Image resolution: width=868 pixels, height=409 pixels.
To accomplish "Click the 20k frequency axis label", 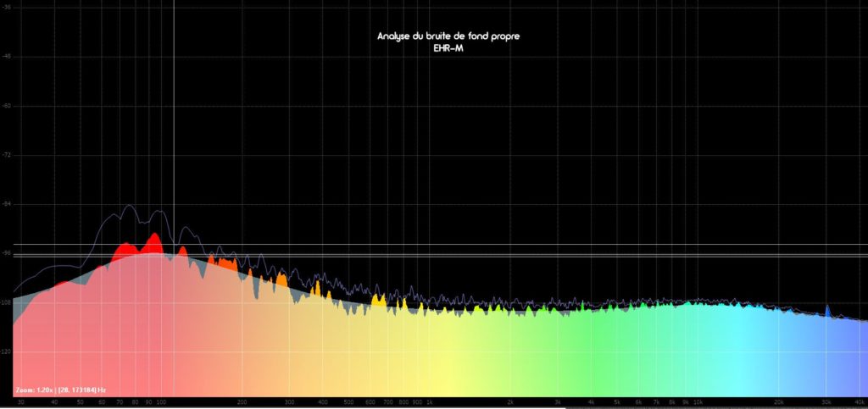I will pos(779,402).
